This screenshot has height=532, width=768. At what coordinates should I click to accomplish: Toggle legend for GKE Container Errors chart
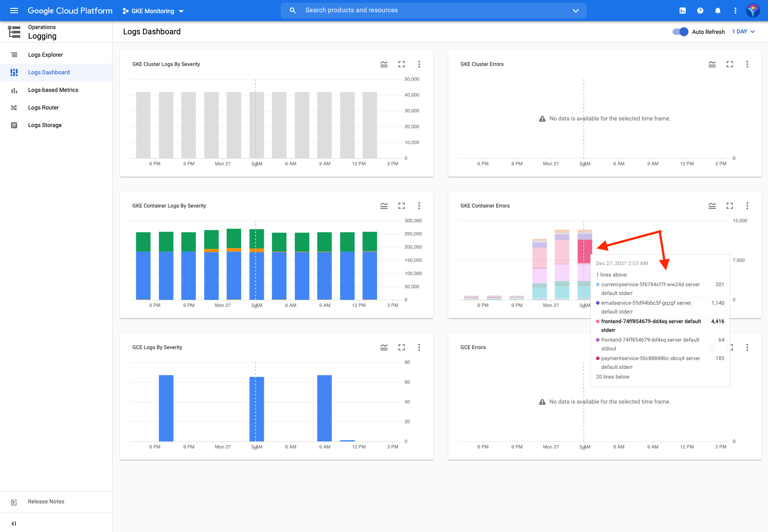(712, 206)
